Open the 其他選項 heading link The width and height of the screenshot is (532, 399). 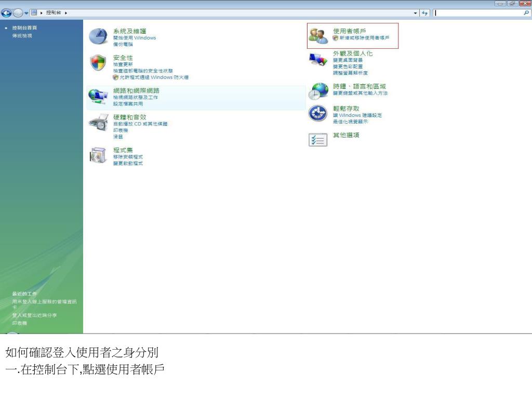[x=346, y=135]
